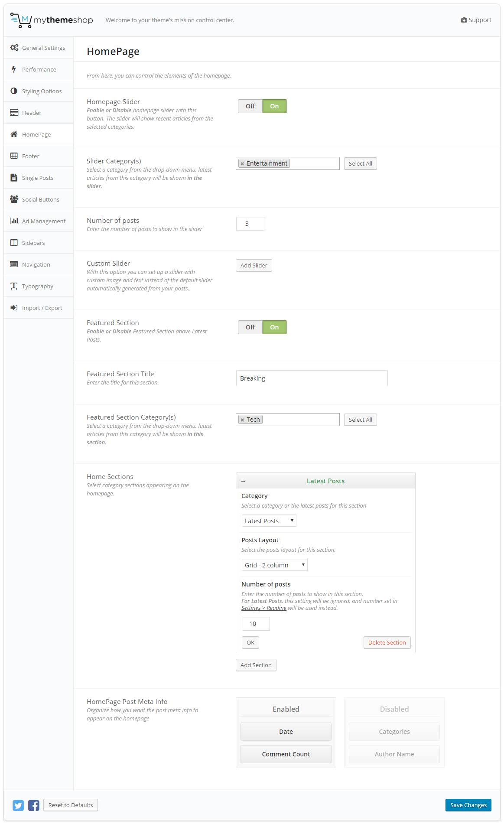Open the Posts Layout Grid dropdown

click(274, 565)
